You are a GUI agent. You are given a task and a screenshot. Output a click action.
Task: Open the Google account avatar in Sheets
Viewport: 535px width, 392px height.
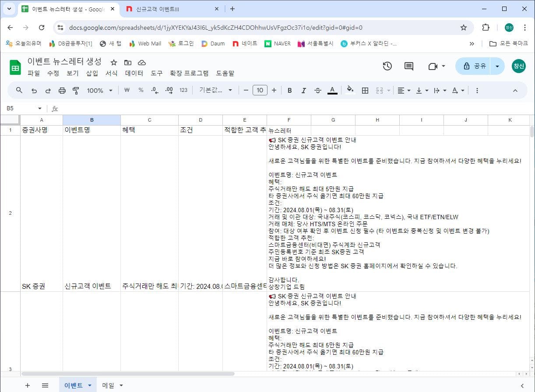point(519,66)
